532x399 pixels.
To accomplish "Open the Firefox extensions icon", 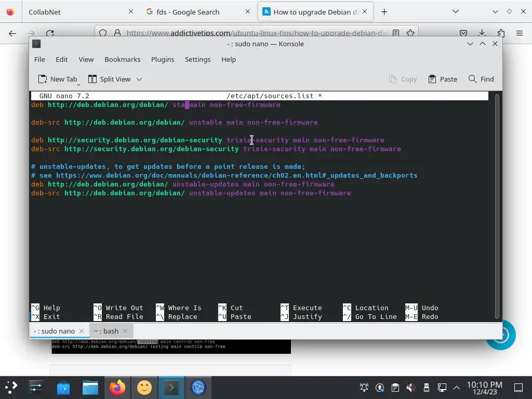I will pyautogui.click(x=501, y=33).
